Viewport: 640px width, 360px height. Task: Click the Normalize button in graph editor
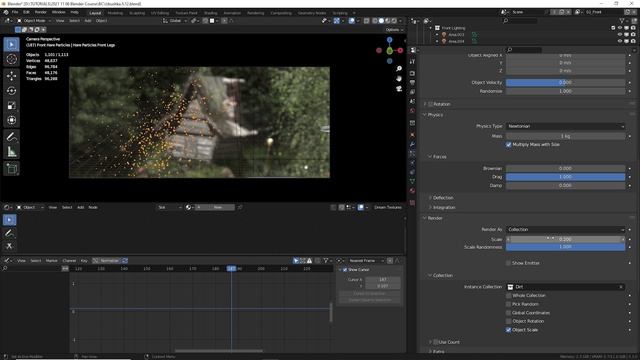[107, 260]
